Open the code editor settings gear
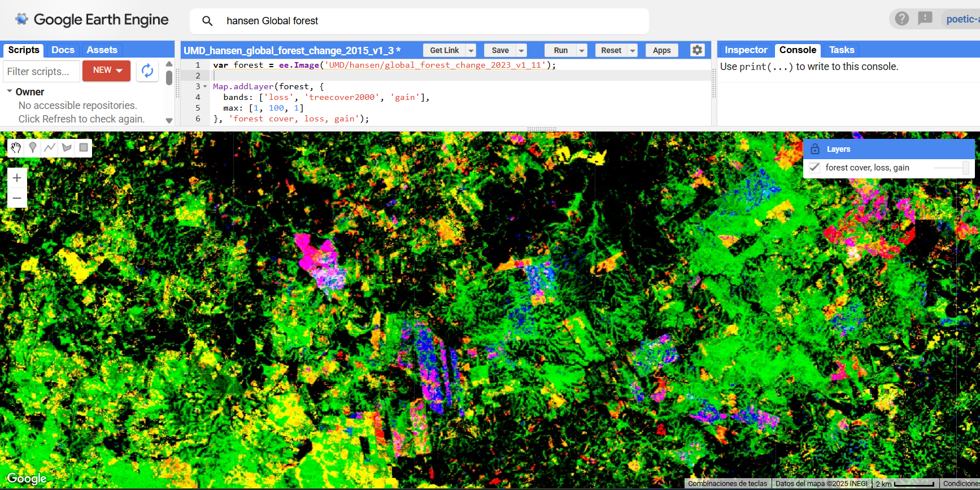The height and width of the screenshot is (490, 980). click(698, 50)
